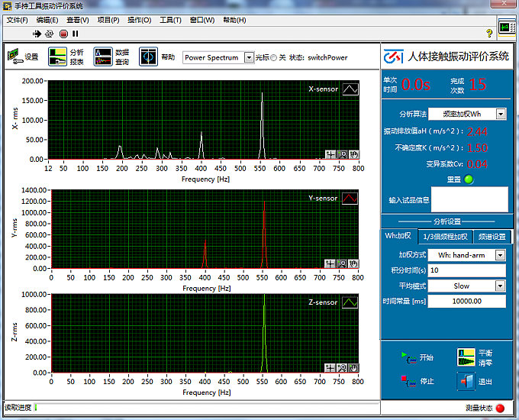Click the 退出 exit button
Viewport: 519px width, 420px height.
point(466,380)
